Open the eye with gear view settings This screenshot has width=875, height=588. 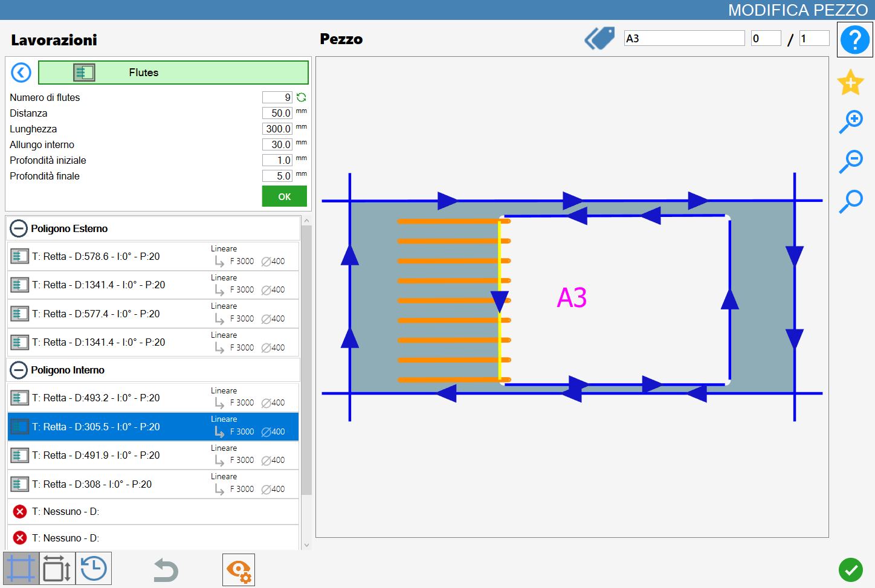click(x=239, y=570)
